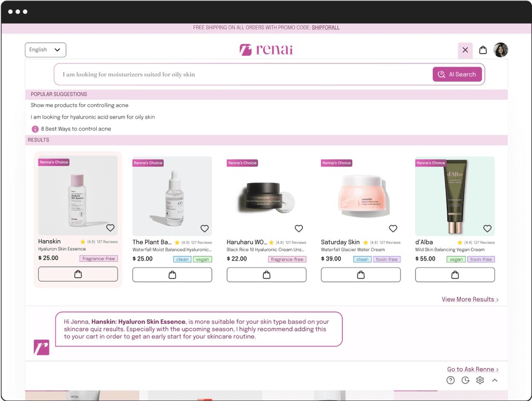Add Hanskin Hyaluron Skin Essence to cart

click(x=78, y=274)
